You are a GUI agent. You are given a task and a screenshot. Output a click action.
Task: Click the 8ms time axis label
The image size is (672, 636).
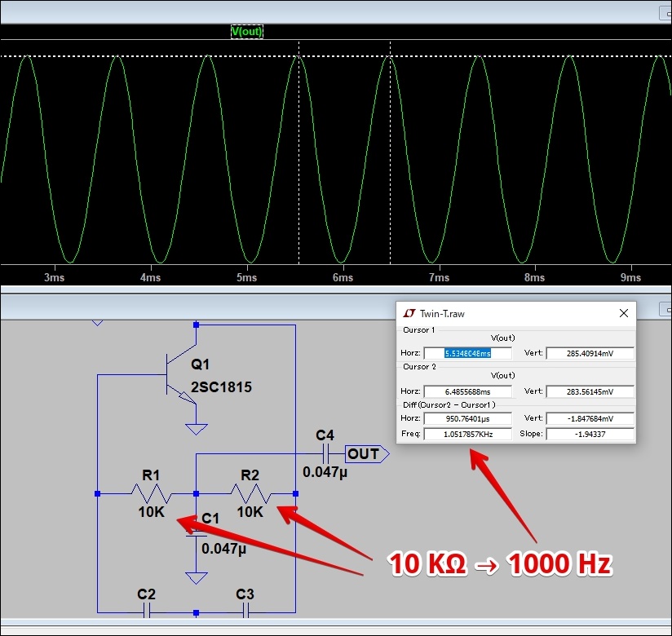pyautogui.click(x=534, y=278)
